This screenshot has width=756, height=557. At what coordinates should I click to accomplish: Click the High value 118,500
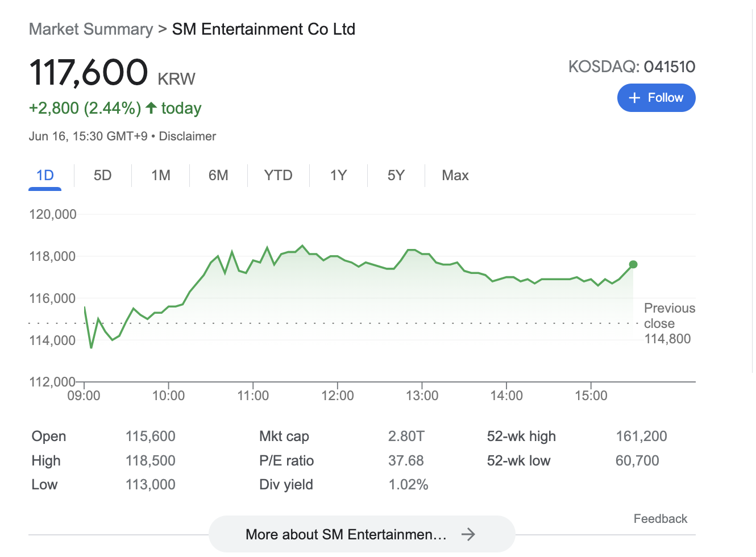coord(151,460)
